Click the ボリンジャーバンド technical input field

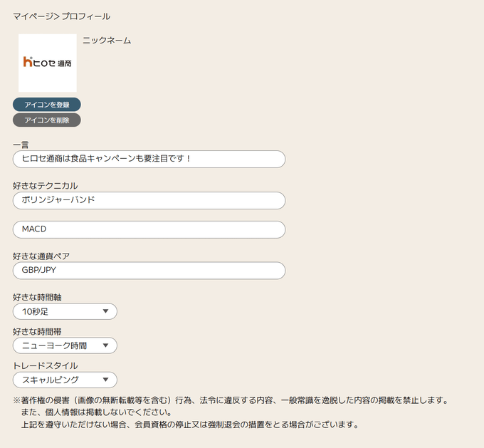coord(149,200)
